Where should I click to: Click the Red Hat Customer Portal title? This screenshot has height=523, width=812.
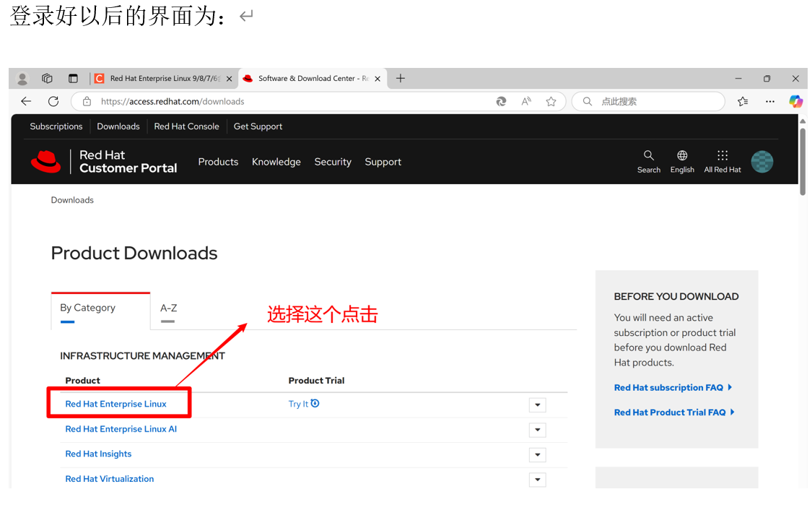click(128, 161)
